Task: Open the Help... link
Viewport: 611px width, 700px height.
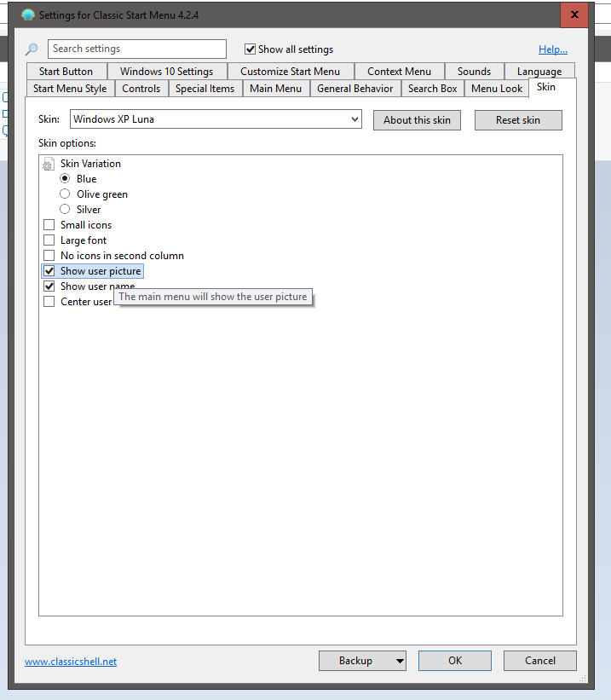Action: click(552, 49)
